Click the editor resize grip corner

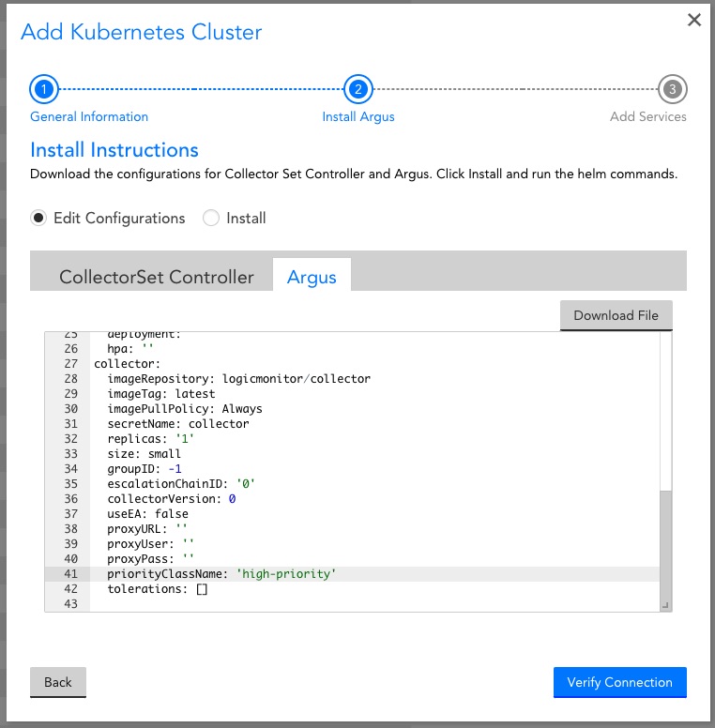665,605
